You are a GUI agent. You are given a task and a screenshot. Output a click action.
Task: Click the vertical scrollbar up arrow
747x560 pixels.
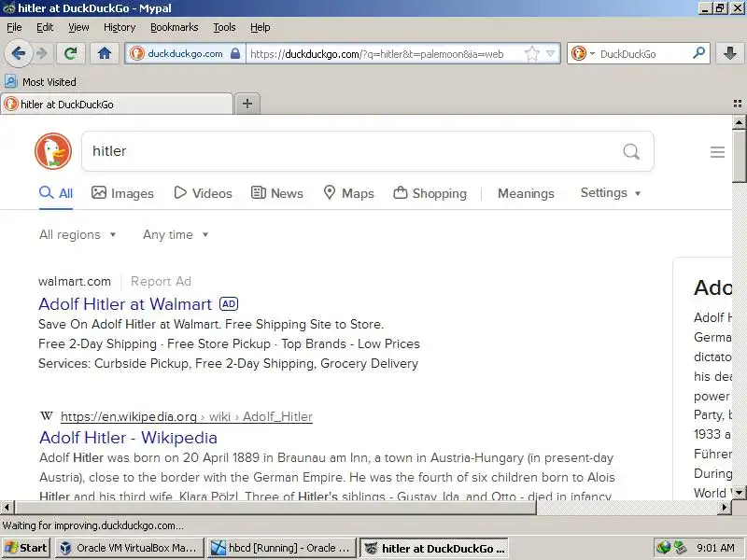739,122
